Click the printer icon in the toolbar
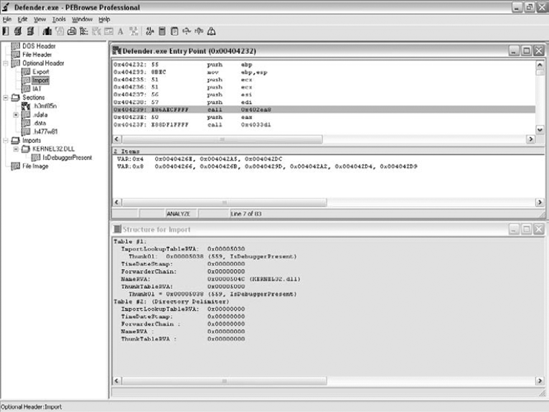The height and width of the screenshot is (412, 549). click(71, 32)
